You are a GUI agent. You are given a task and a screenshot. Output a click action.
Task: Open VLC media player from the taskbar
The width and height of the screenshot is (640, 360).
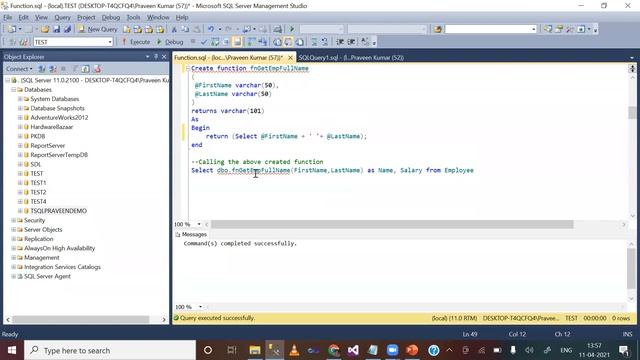[294, 350]
